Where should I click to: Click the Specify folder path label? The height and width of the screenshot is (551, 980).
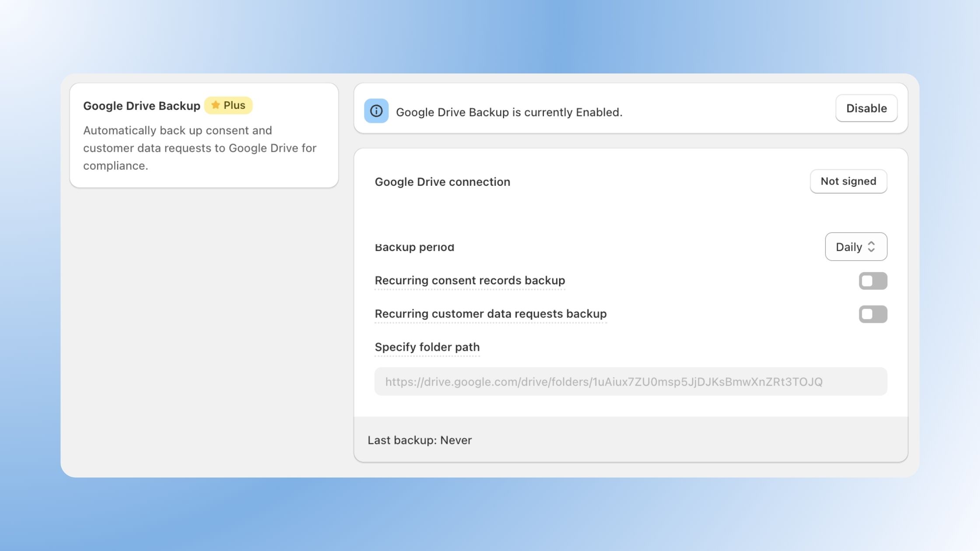[x=427, y=347]
